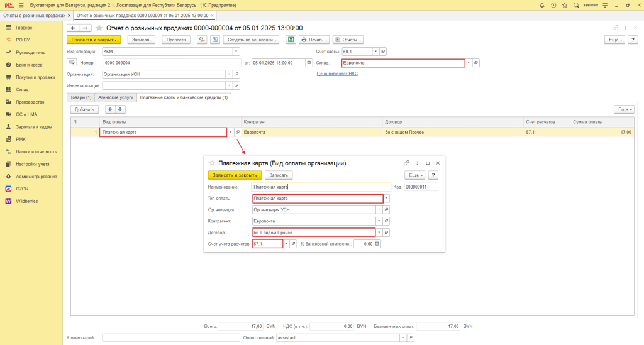Move table row up
644x345 pixels.
110,109
